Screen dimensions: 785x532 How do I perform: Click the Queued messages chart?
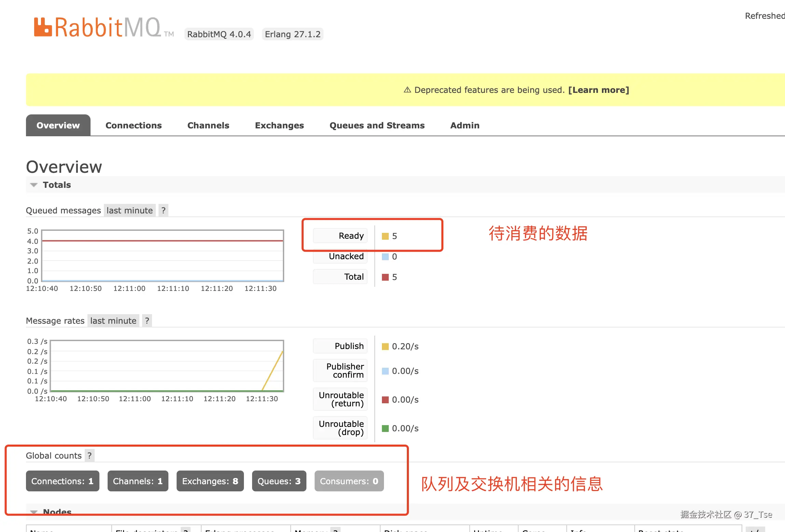[163, 256]
